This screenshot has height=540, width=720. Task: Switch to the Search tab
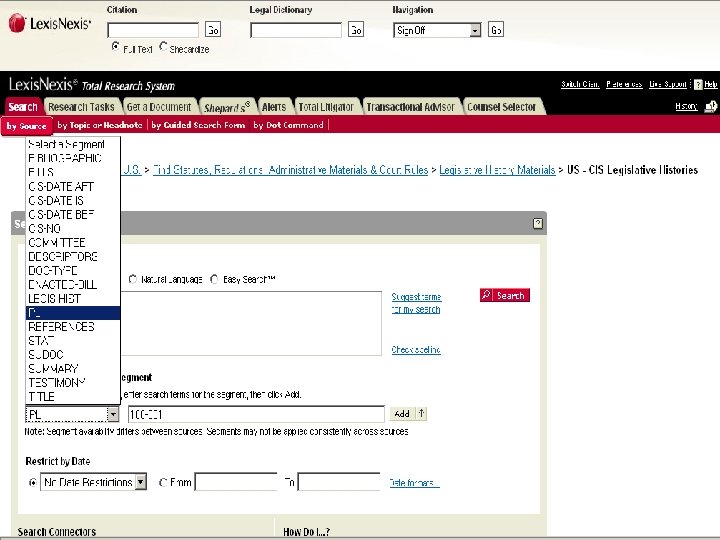coord(23,107)
